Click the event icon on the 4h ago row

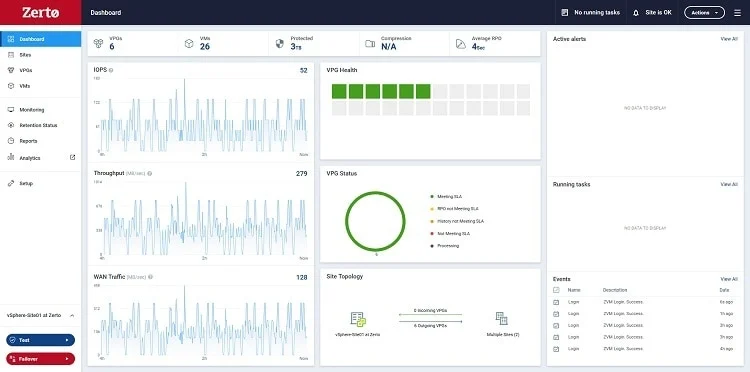click(x=556, y=349)
